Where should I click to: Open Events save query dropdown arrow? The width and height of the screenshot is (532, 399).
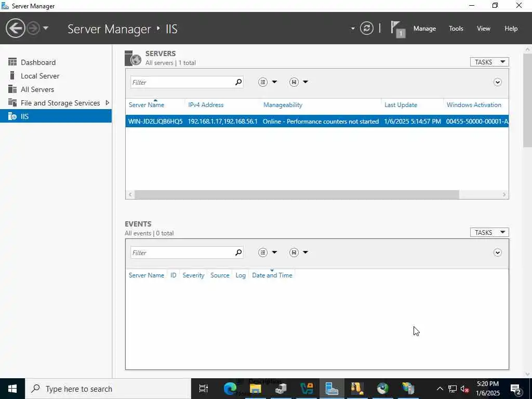[x=305, y=252]
